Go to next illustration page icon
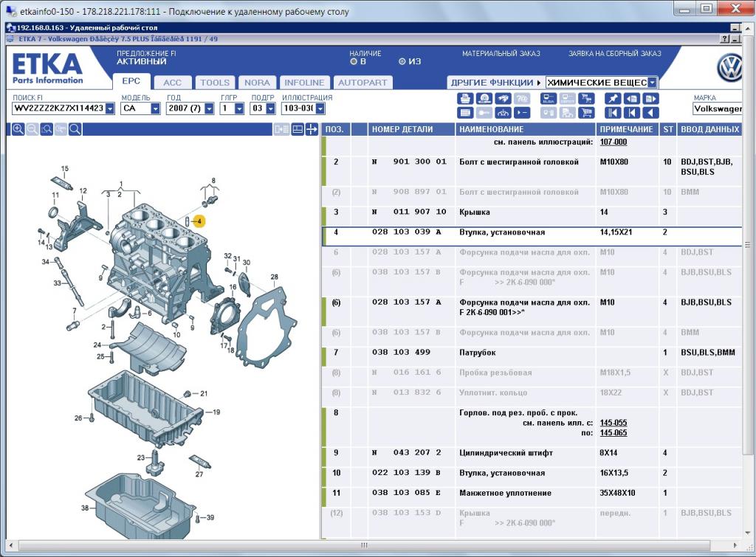756x557 pixels. coord(651,99)
